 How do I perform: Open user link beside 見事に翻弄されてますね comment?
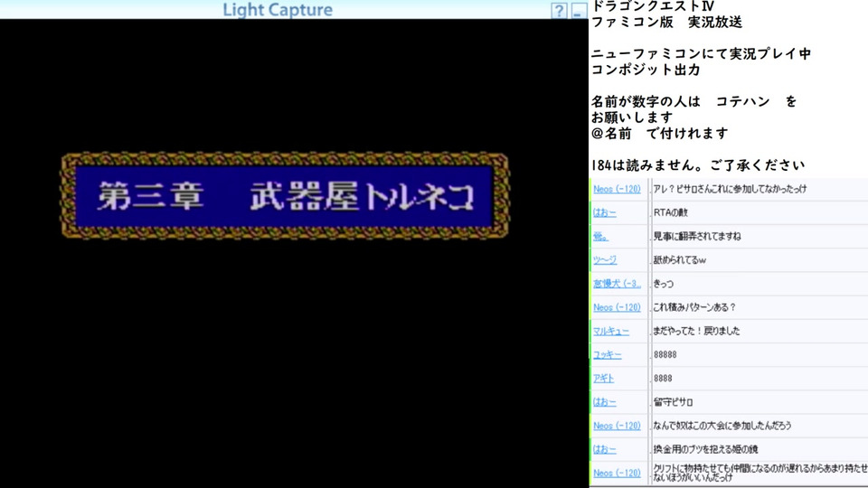point(600,236)
